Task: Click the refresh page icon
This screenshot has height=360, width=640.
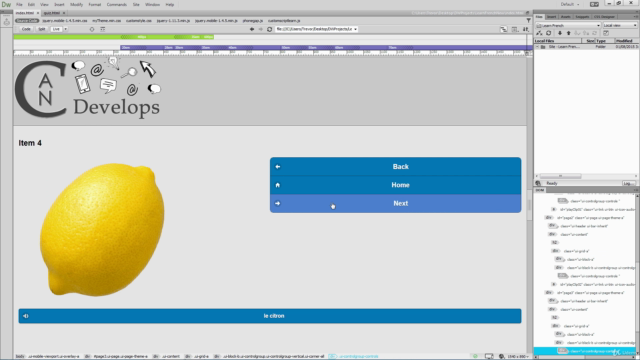Action: tap(269, 29)
